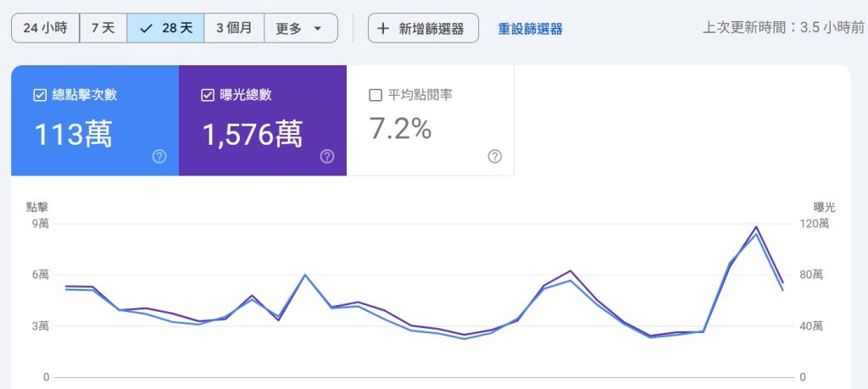
Task: Select the 28 天 date range
Action: pos(165,28)
